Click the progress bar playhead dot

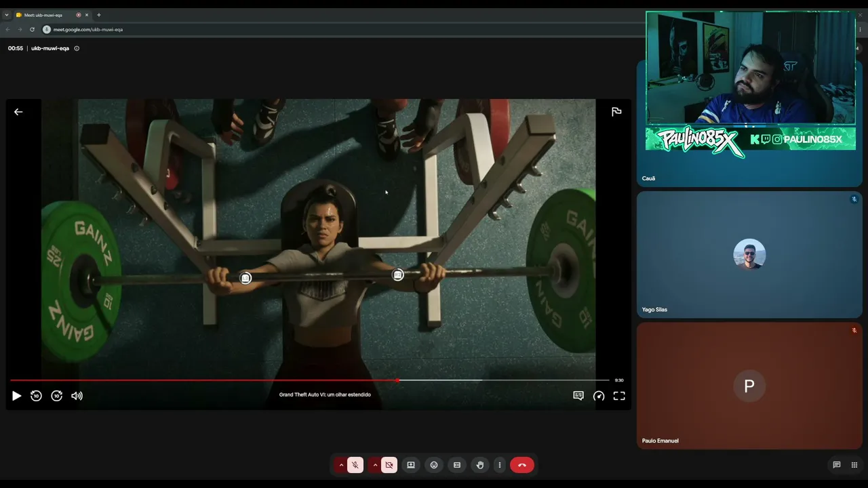point(397,380)
